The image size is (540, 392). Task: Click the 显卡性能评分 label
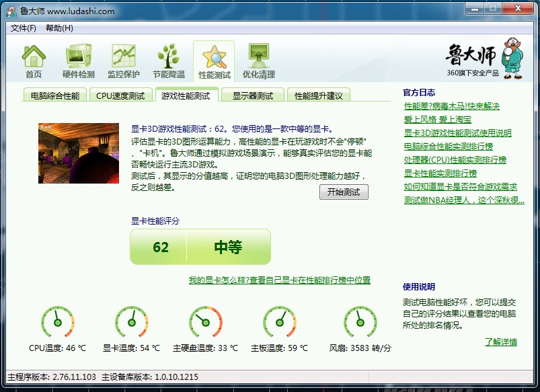coord(155,221)
